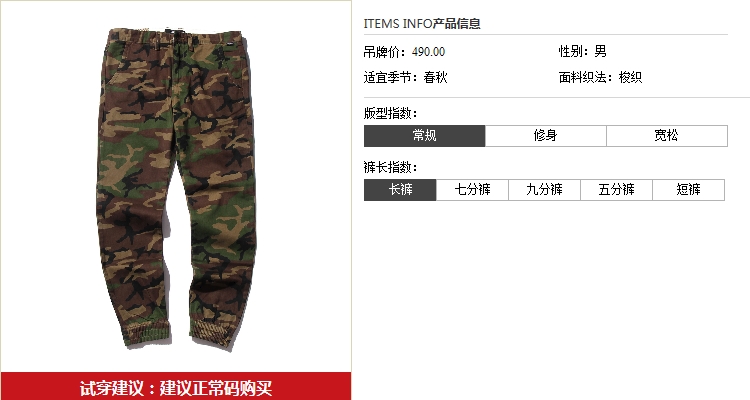
Task: Click the 吊牌价 490.00 price text
Action: click(x=404, y=52)
